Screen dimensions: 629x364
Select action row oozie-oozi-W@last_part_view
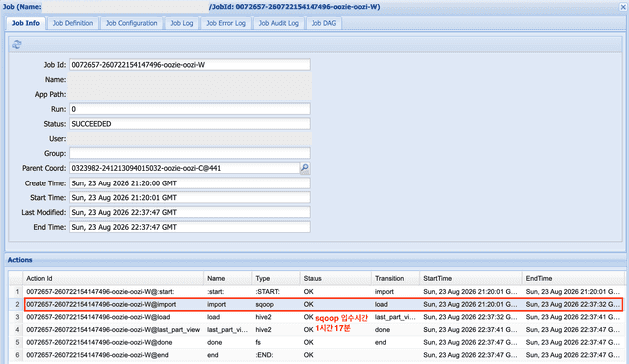316,330
